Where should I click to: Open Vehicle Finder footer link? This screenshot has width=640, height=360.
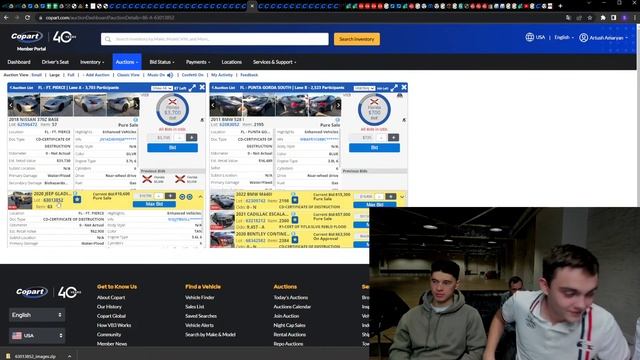click(x=200, y=298)
